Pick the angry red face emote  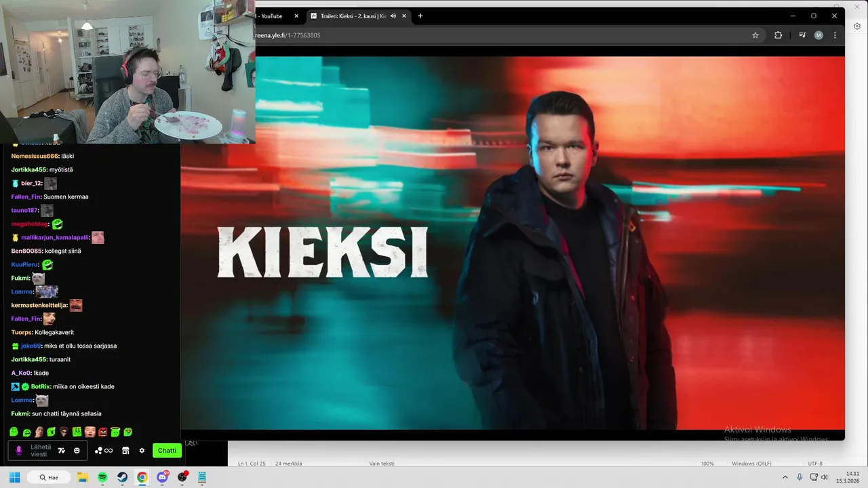(103, 432)
